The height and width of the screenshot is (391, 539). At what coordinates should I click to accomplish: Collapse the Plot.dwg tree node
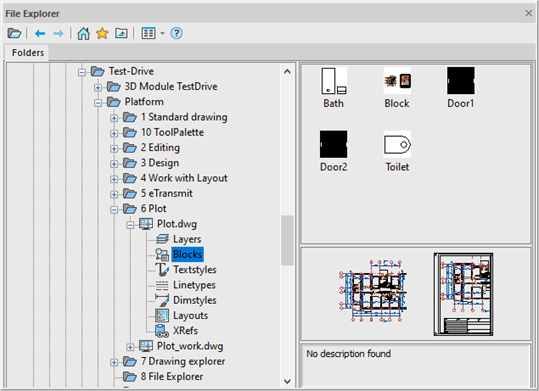pyautogui.click(x=130, y=225)
